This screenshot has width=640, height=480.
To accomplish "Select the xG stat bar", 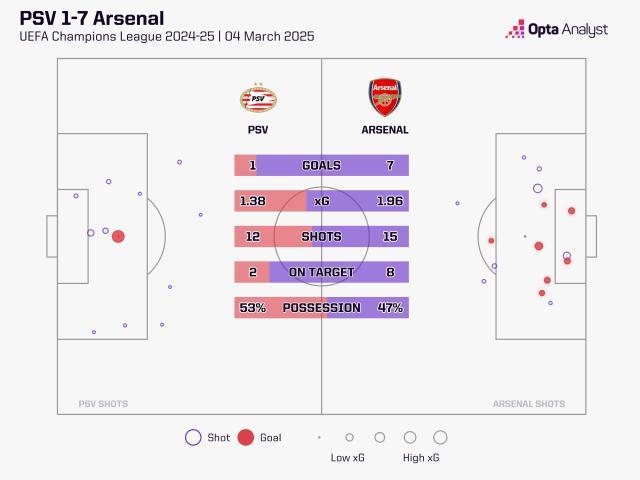I will [x=321, y=201].
